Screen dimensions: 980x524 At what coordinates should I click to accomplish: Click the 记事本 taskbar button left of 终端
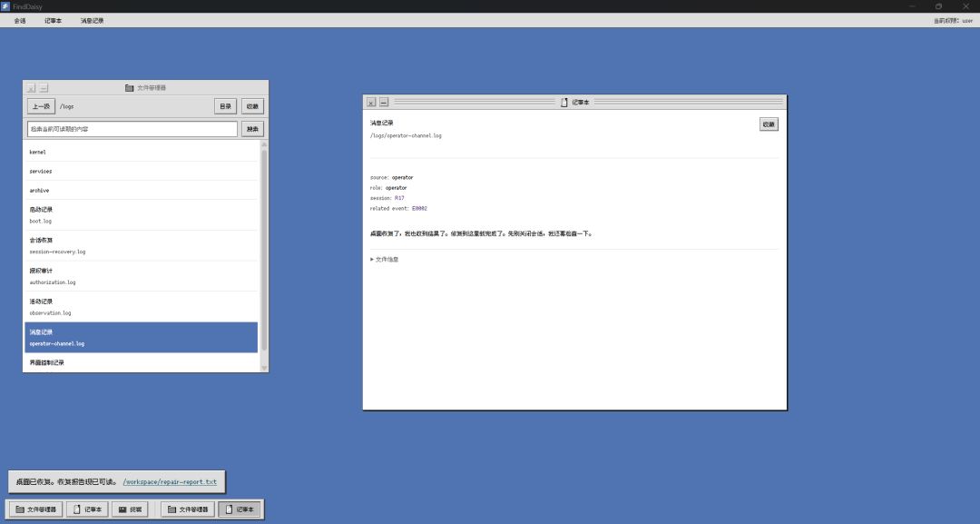click(87, 509)
